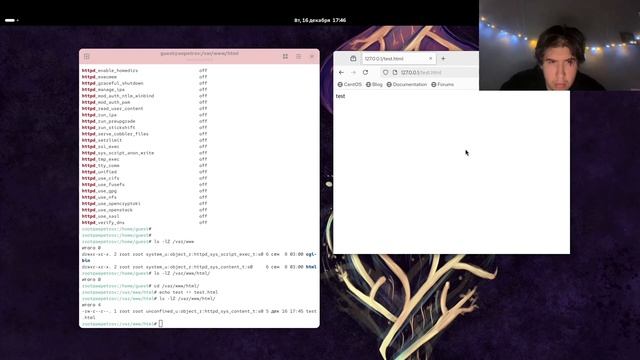Click the 'ls -lZ /var/www/html/' command under /home/guest
This screenshot has height=360, width=640.
[146, 273]
